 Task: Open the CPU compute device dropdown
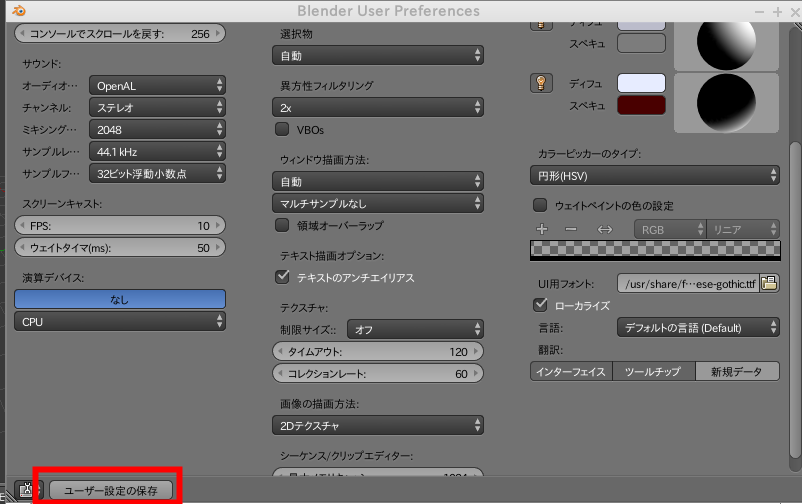[120, 321]
